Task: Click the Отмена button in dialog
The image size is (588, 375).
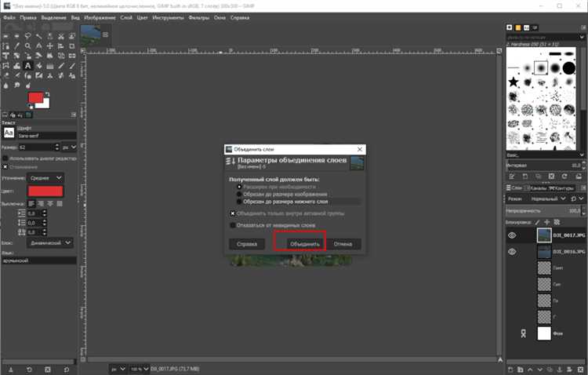Action: [x=343, y=244]
